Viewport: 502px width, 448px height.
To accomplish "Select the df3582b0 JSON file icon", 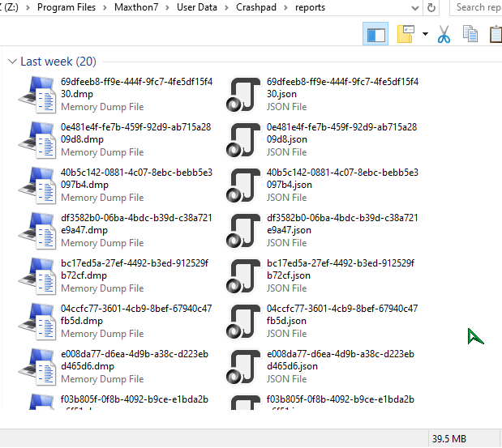I will click(242, 230).
